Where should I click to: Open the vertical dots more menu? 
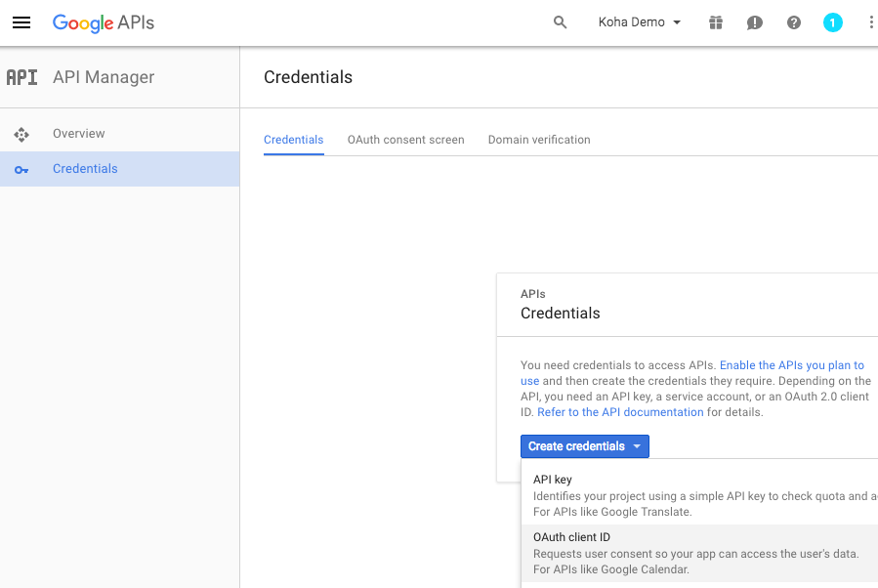pos(870,22)
